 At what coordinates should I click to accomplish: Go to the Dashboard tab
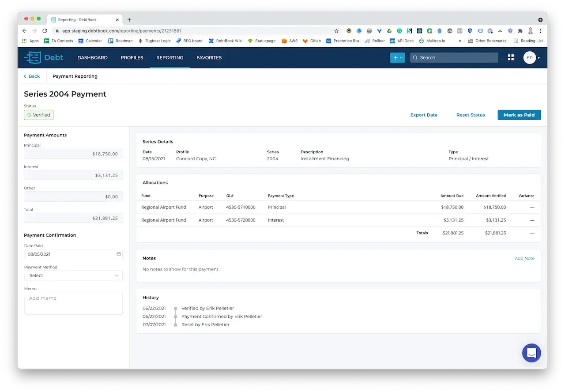click(x=92, y=57)
